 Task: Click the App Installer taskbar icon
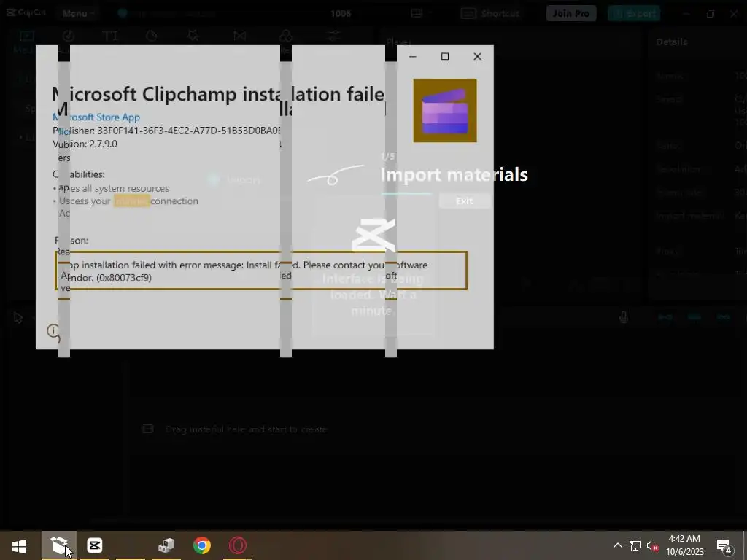(59, 545)
